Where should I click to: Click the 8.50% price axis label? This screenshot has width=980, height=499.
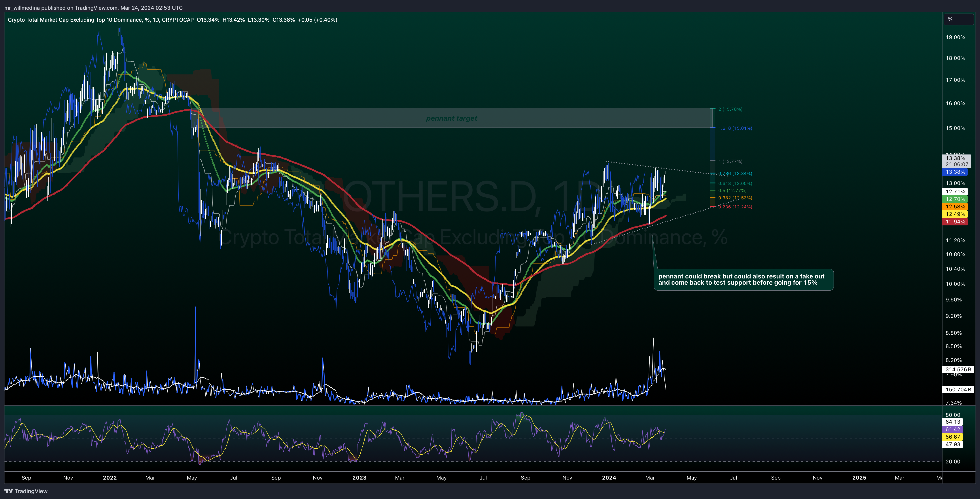click(x=953, y=346)
